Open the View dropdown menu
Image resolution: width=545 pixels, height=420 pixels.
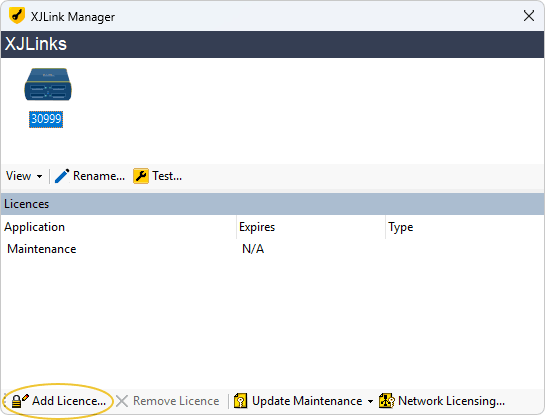24,176
